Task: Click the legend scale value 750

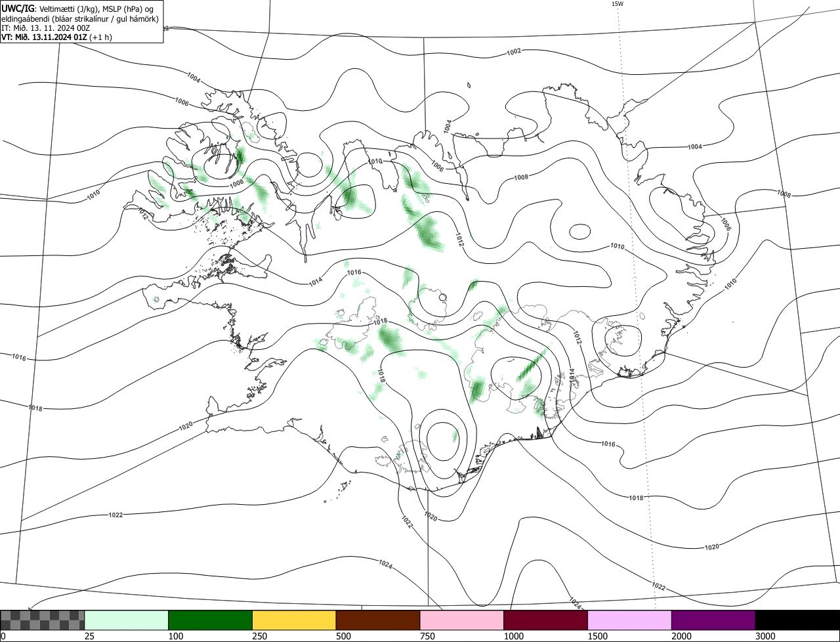Action: click(427, 636)
